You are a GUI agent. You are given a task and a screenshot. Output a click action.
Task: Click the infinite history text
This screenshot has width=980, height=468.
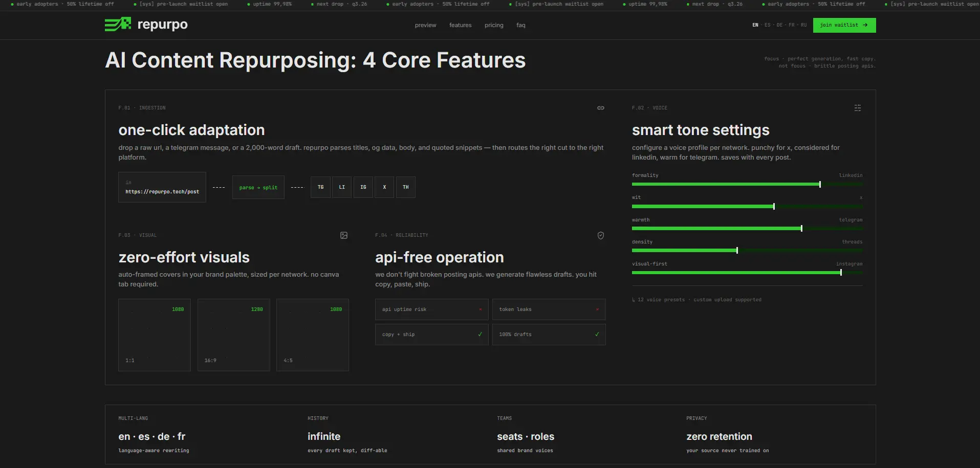(x=324, y=436)
